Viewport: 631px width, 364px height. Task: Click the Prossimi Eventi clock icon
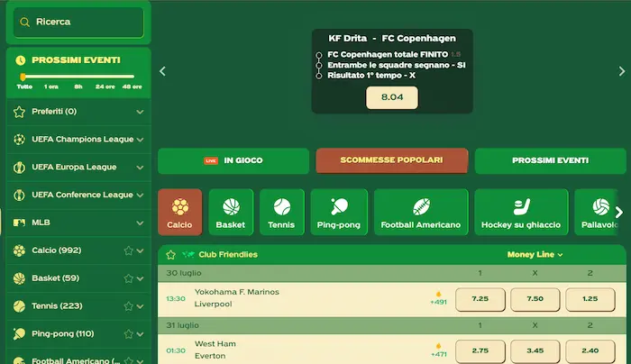coord(20,60)
